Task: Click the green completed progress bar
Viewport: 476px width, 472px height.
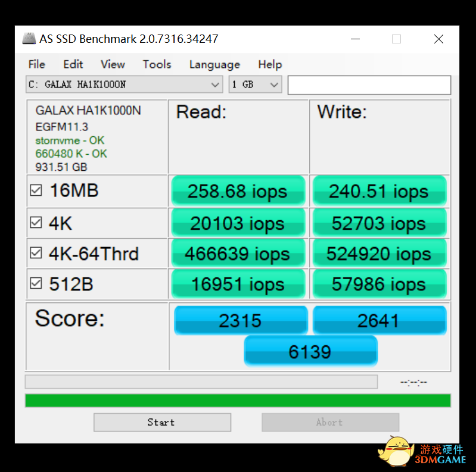Action: [238, 401]
